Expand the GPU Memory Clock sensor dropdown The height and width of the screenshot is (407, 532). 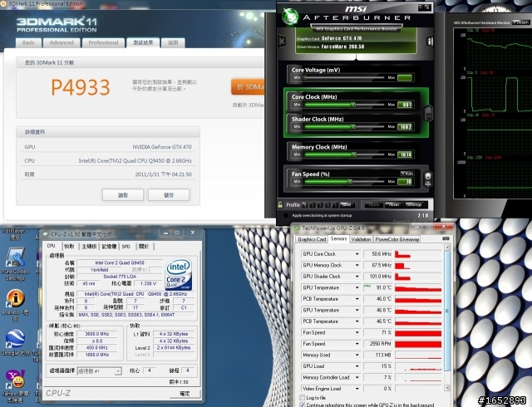click(357, 265)
